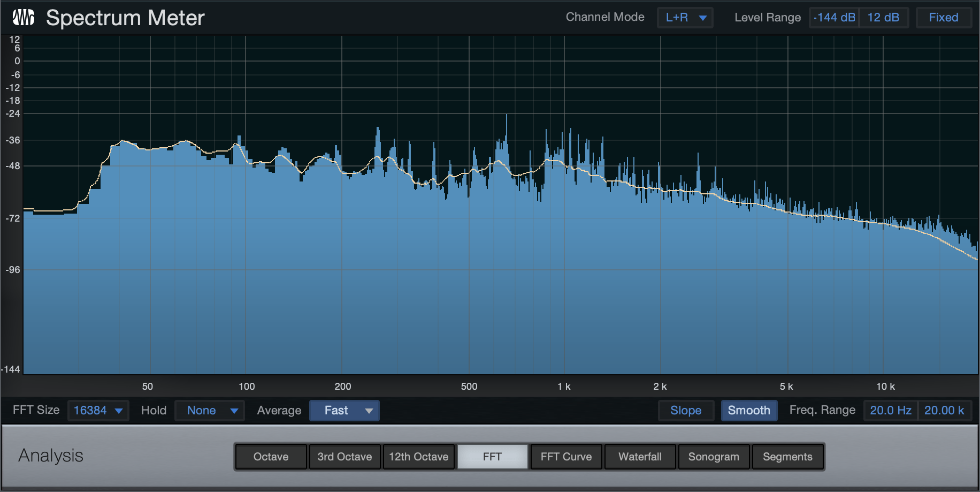Click the Freq. Range label
This screenshot has width=980, height=492.
pyautogui.click(x=822, y=410)
